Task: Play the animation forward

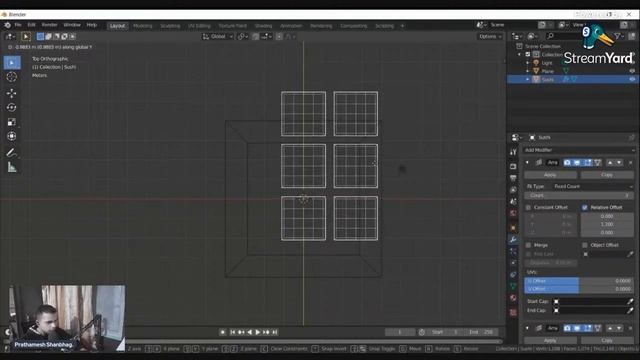Action: 258,332
